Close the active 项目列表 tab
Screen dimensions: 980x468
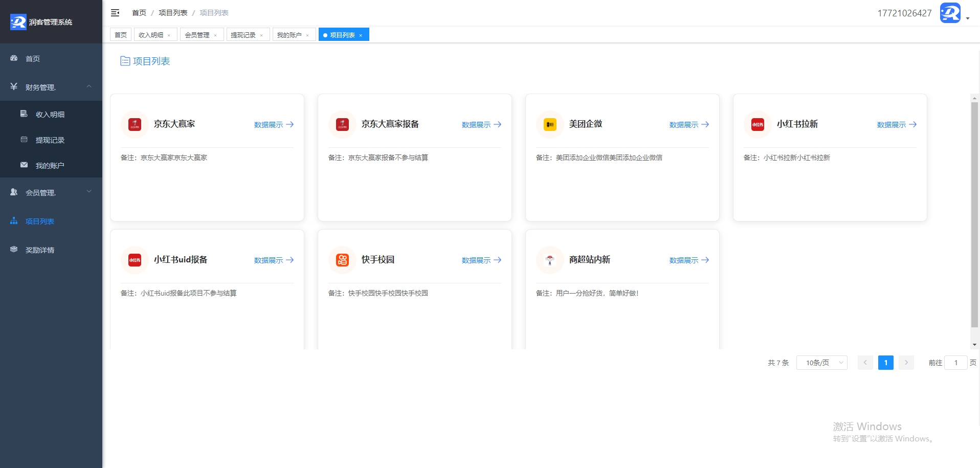click(361, 35)
